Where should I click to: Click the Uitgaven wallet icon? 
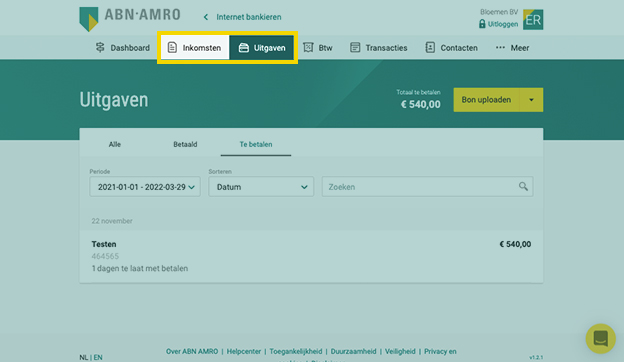pyautogui.click(x=244, y=48)
